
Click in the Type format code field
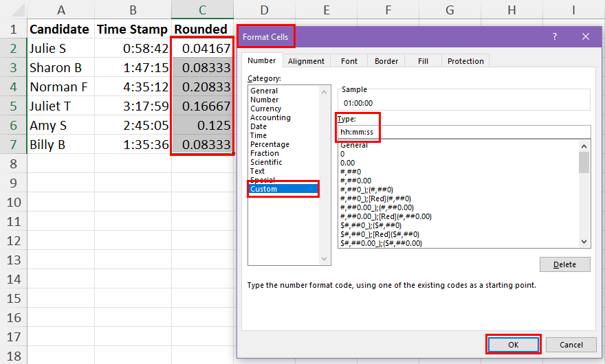(464, 132)
